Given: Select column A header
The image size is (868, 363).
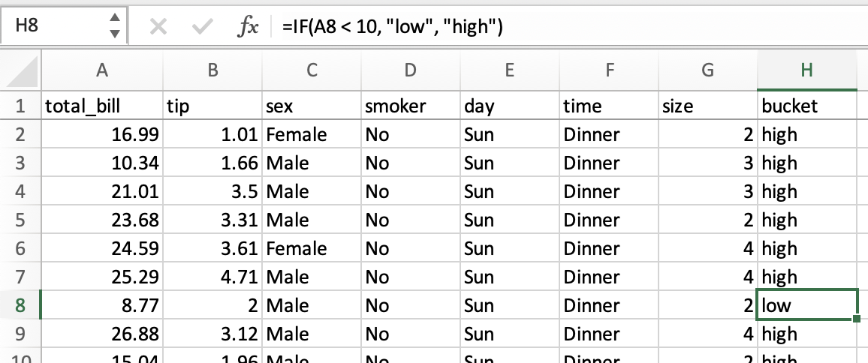Looking at the screenshot, I should point(102,70).
